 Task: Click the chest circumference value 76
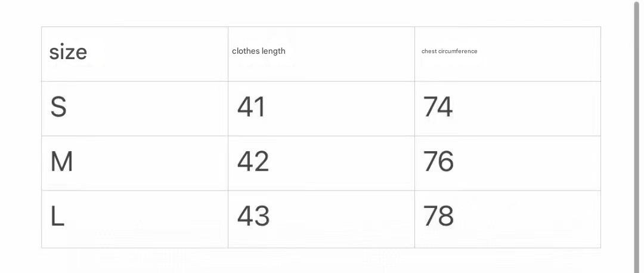[x=438, y=162]
